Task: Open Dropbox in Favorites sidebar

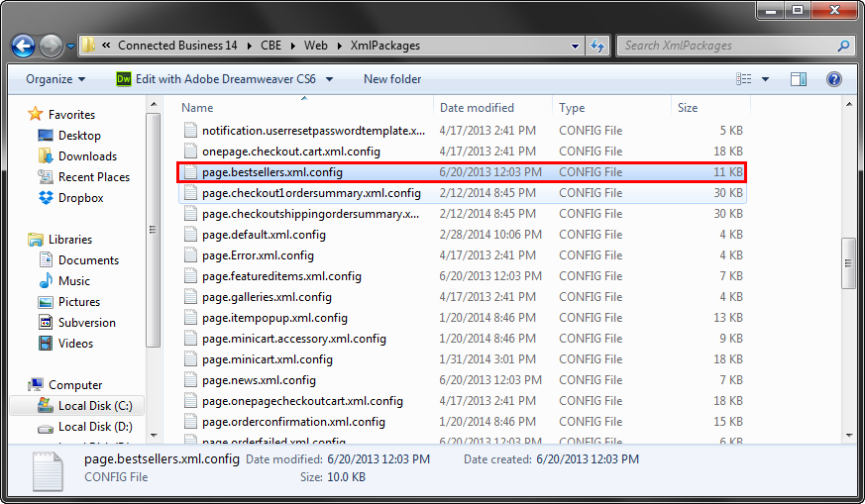Action: 80,198
